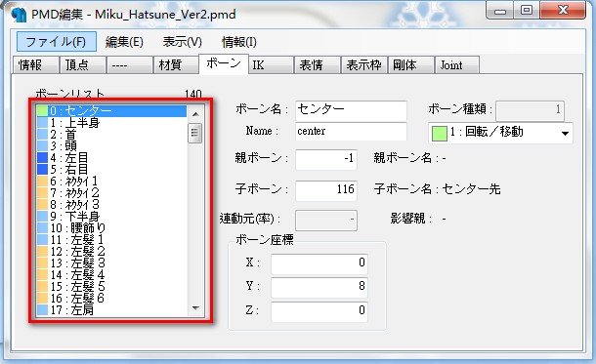Switch to the 情報 tab
Image resolution: width=596 pixels, height=364 pixels.
coord(36,65)
